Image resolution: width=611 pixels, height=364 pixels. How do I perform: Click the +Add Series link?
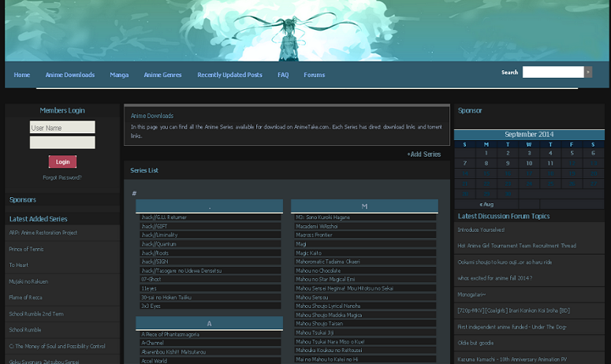(x=423, y=154)
